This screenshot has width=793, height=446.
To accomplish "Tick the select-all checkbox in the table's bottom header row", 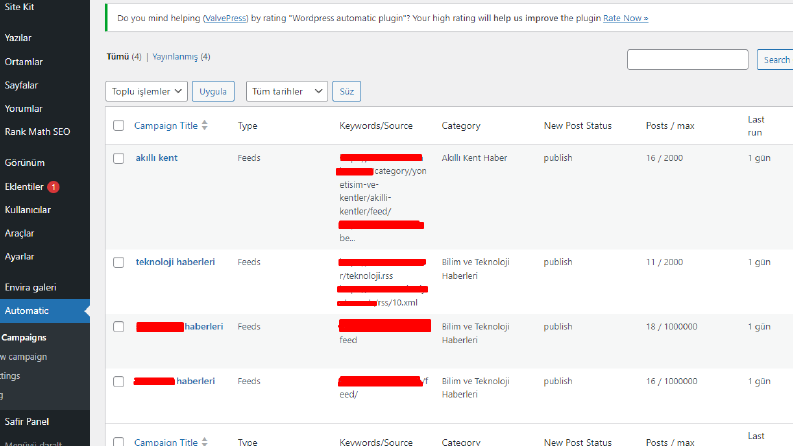I will [118, 441].
